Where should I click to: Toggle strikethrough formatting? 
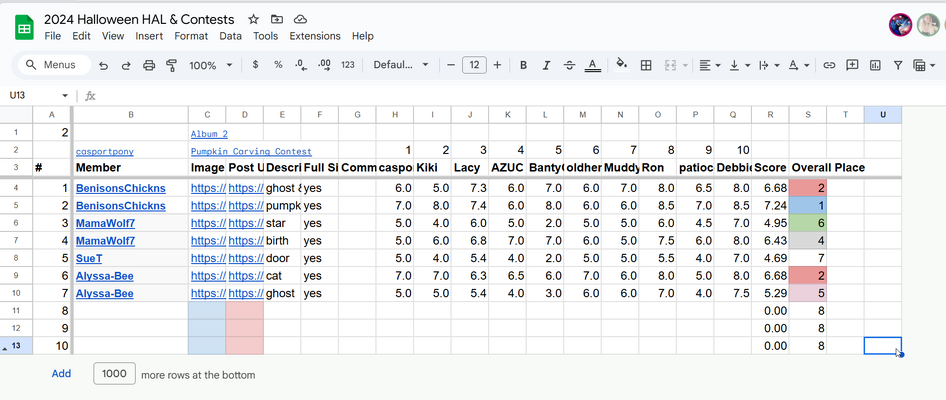tap(569, 65)
